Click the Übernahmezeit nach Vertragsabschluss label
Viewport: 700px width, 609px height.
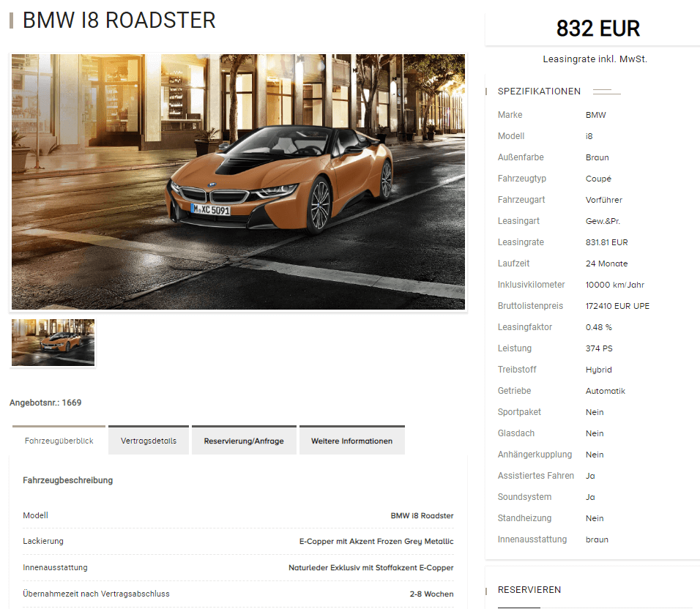97,594
